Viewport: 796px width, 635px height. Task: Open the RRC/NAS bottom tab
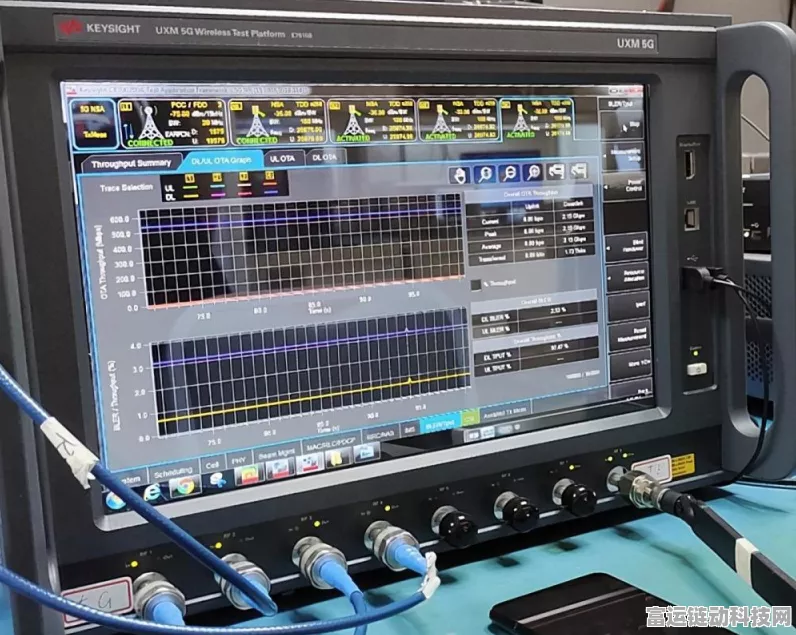(x=380, y=436)
